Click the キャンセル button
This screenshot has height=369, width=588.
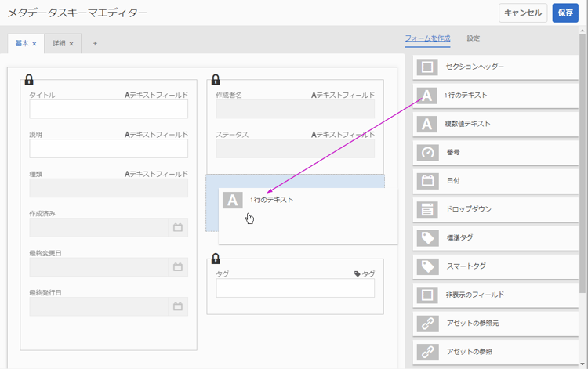523,13
